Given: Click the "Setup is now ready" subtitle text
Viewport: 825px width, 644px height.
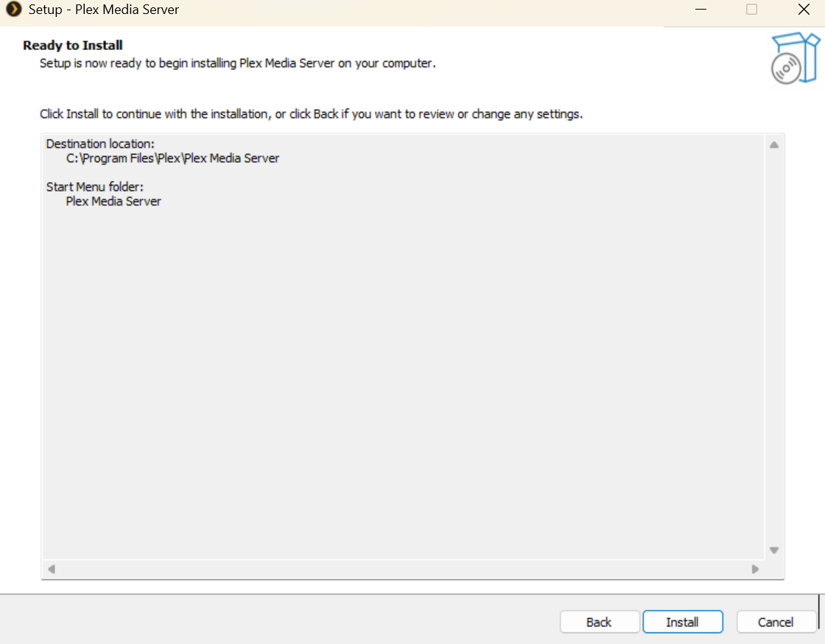Looking at the screenshot, I should click(237, 63).
